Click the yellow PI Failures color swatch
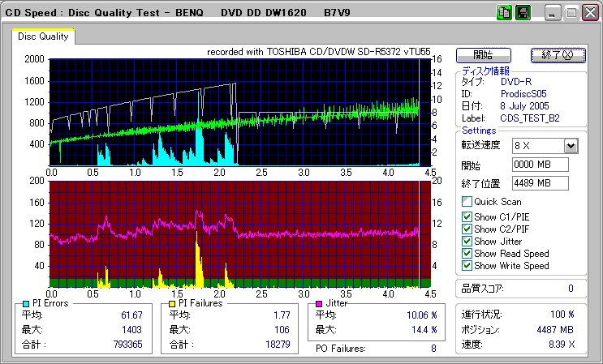Image resolution: width=603 pixels, height=364 pixels. [x=171, y=303]
